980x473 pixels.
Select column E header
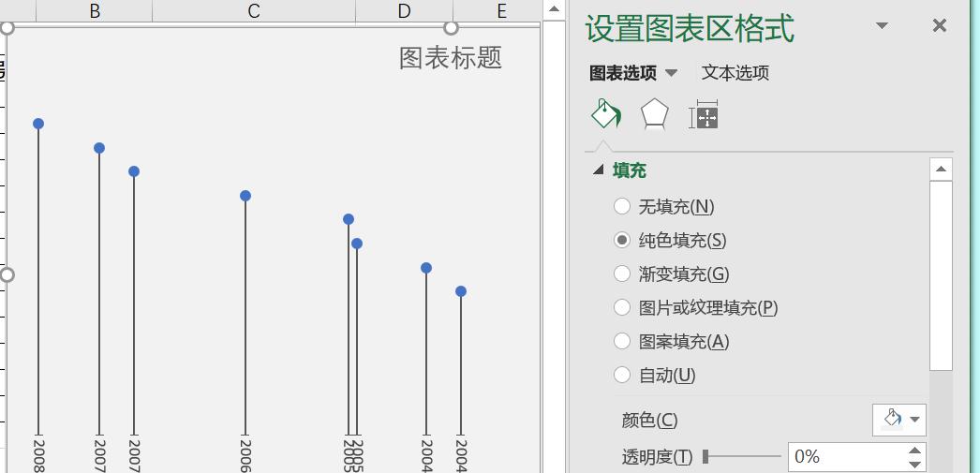point(501,10)
